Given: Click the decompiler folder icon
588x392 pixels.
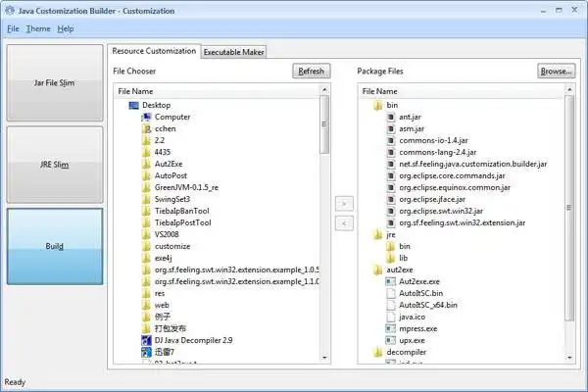Looking at the screenshot, I should click(x=378, y=352).
